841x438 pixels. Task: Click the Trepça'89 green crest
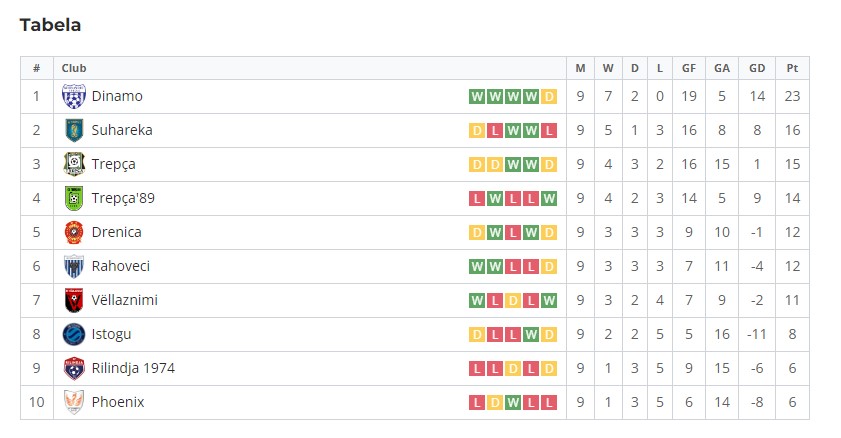pyautogui.click(x=73, y=198)
